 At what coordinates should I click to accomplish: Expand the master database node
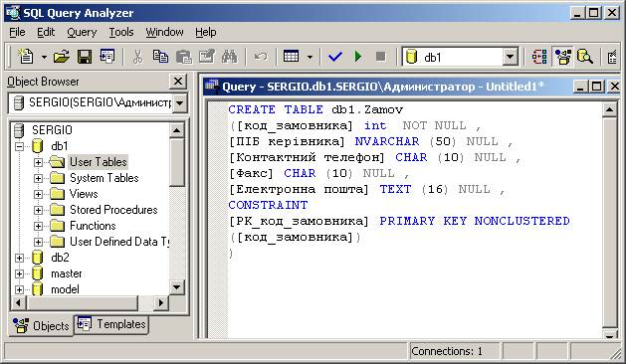point(19,273)
